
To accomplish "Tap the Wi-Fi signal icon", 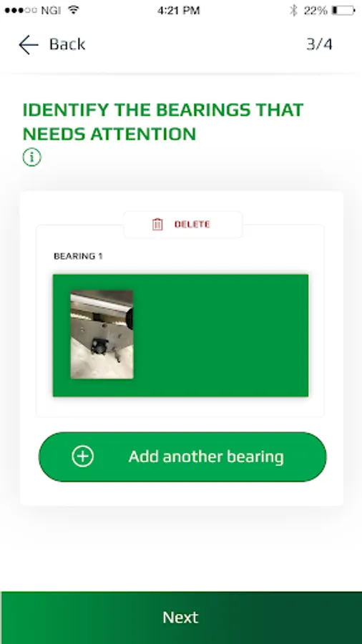I will tap(74, 10).
